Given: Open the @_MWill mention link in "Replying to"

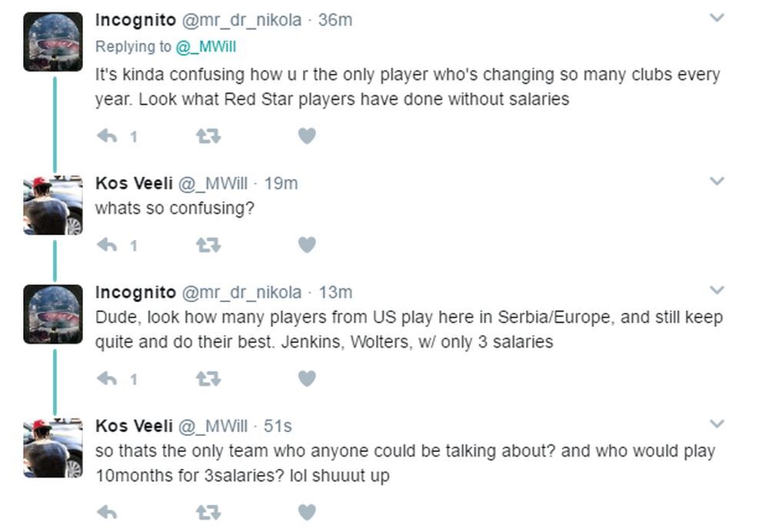Looking at the screenshot, I should (206, 47).
